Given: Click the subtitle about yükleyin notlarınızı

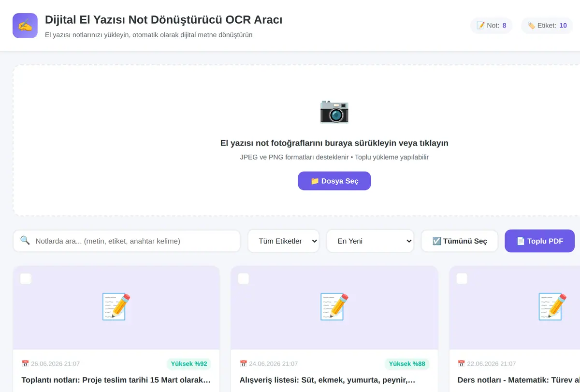Looking at the screenshot, I should 149,35.
